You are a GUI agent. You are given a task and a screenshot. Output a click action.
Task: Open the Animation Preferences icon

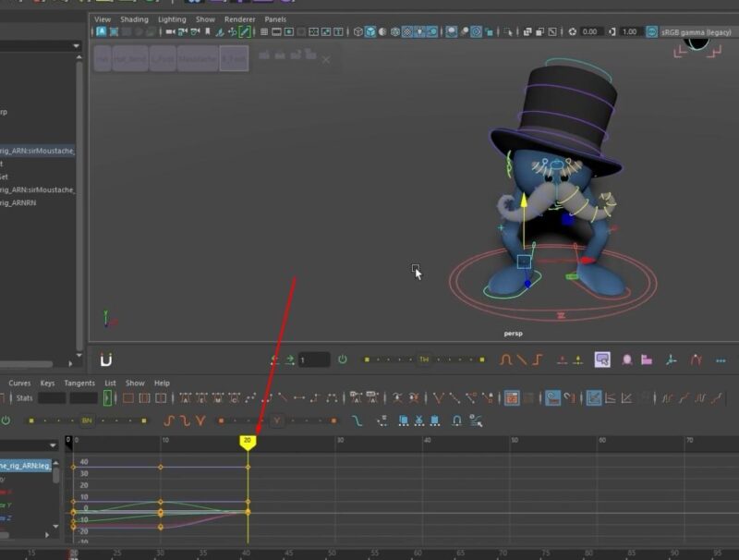(x=721, y=359)
